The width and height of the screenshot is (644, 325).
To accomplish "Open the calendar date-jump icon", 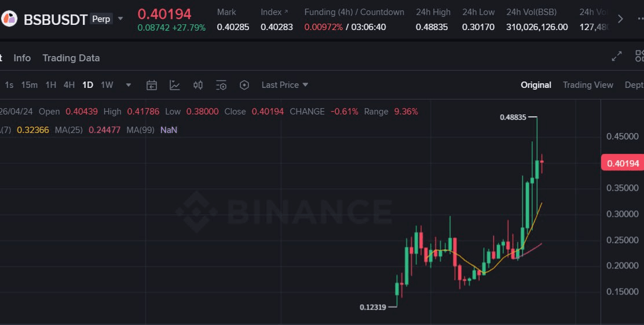I will 152,85.
